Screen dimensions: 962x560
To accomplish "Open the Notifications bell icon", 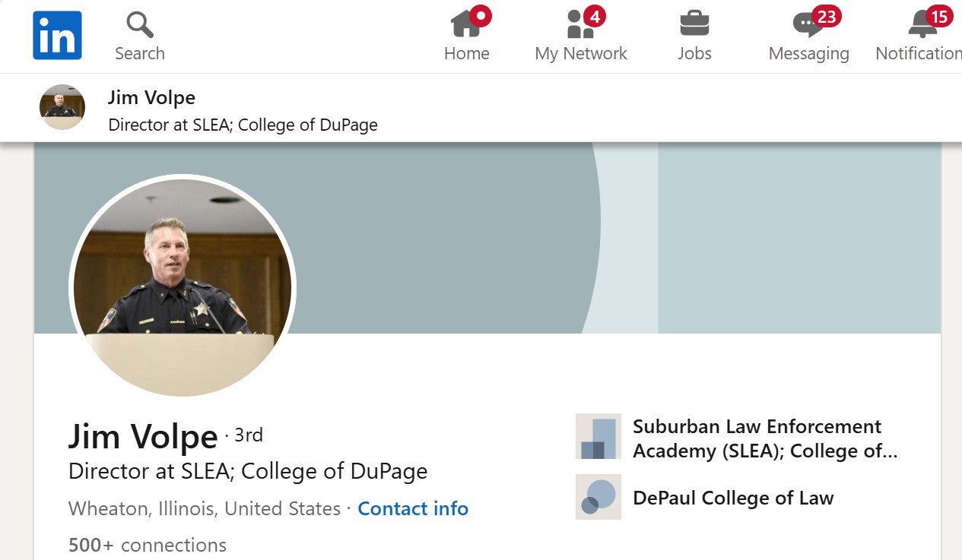I will point(923,24).
